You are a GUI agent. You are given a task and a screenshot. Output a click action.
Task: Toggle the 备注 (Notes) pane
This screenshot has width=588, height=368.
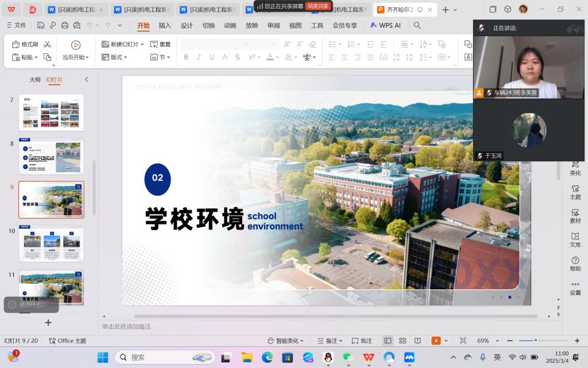click(x=330, y=340)
